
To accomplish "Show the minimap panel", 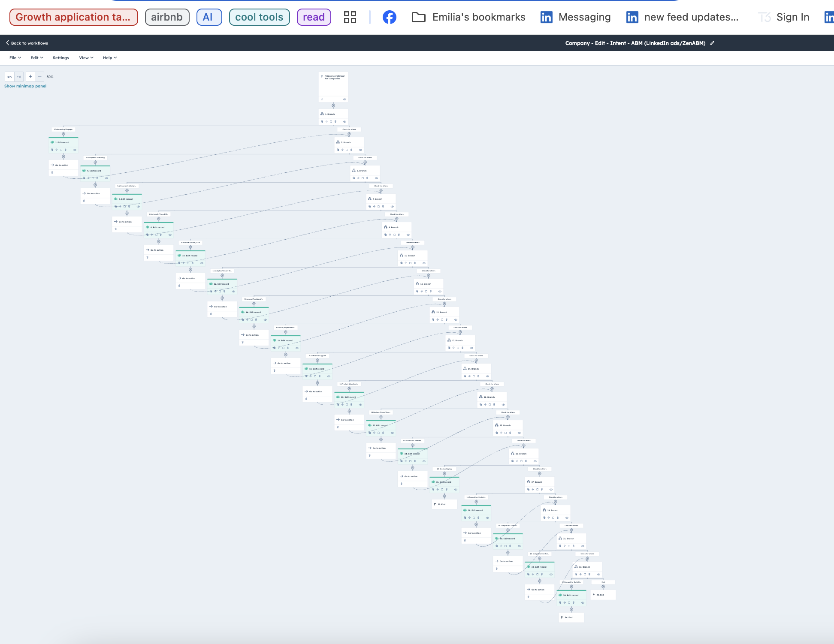I will pyautogui.click(x=25, y=86).
